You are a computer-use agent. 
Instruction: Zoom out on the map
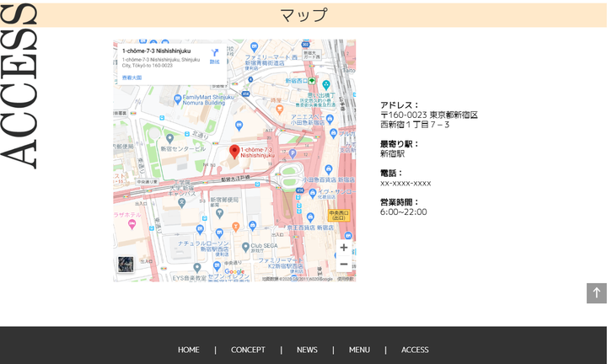pos(343,265)
